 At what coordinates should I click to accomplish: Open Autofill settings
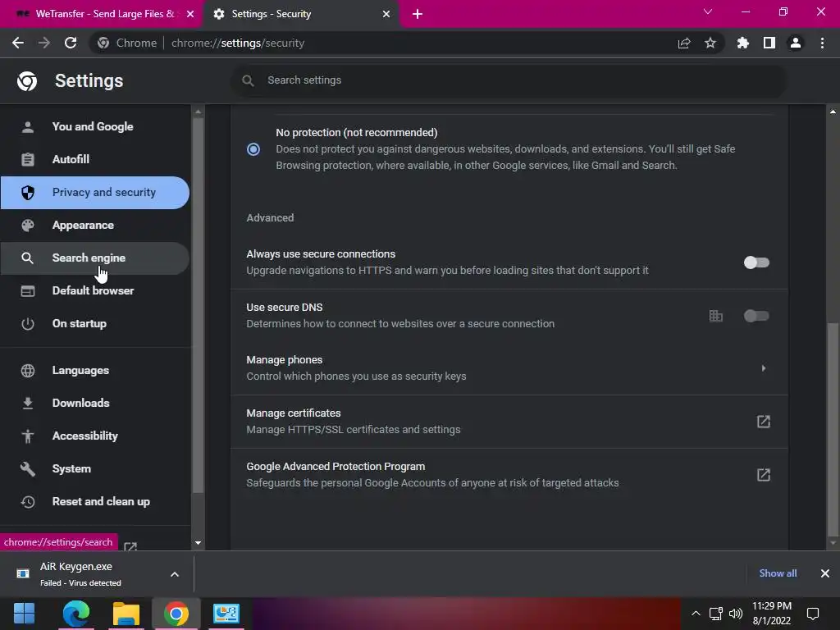click(95, 160)
